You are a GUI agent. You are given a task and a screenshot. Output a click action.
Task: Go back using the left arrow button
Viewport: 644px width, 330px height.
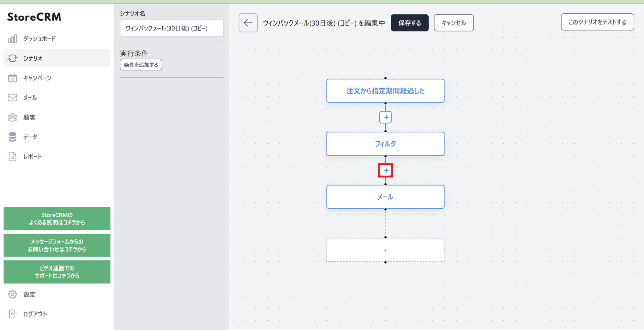click(x=248, y=23)
